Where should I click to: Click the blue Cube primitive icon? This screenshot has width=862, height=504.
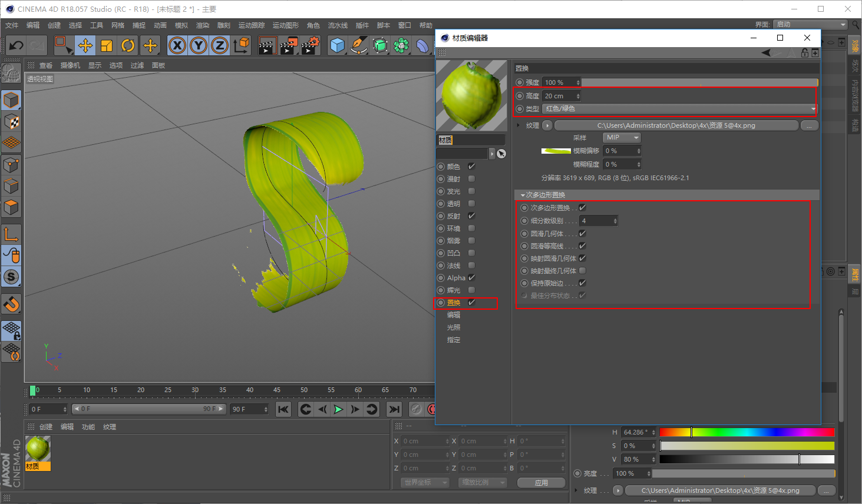[x=338, y=45]
